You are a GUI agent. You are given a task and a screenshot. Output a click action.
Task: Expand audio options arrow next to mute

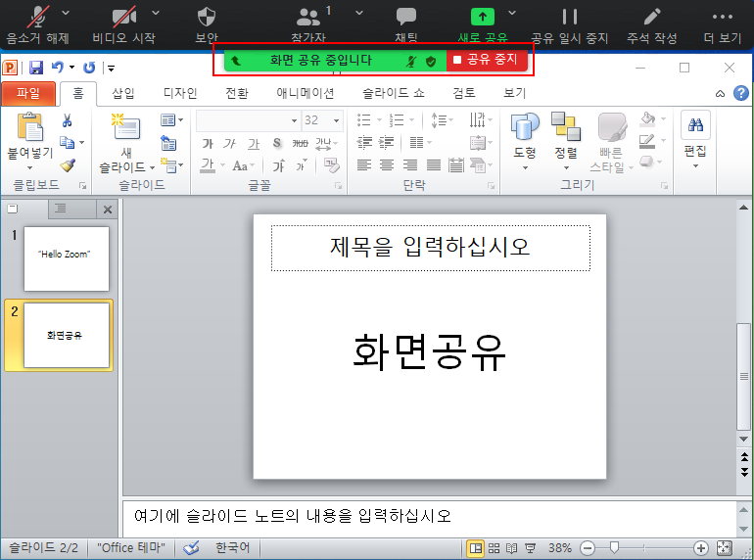(x=66, y=13)
